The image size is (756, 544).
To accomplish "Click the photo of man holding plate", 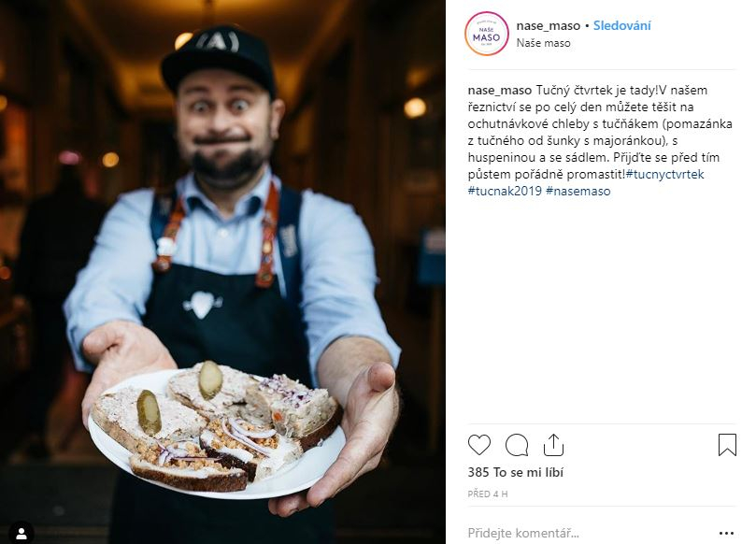I will 222,272.
